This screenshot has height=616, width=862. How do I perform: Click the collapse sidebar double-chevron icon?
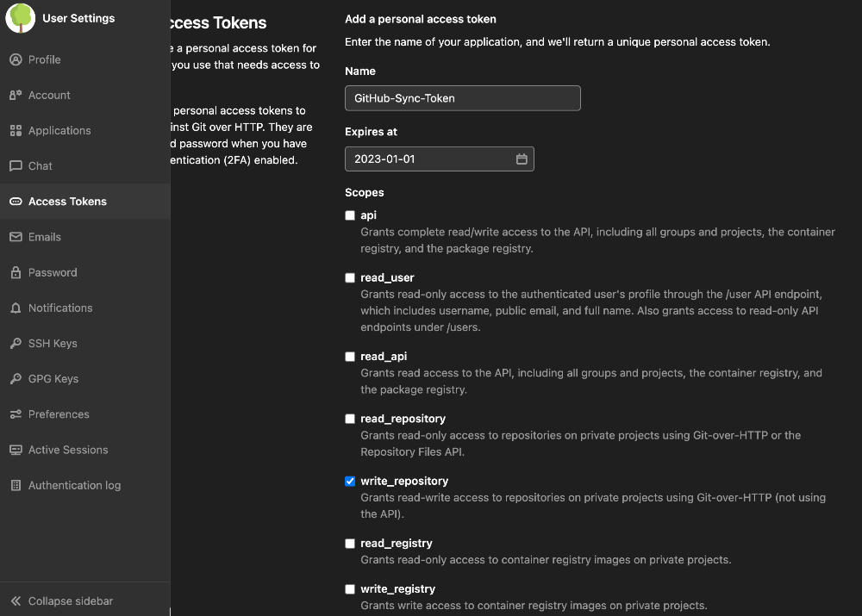click(x=16, y=601)
